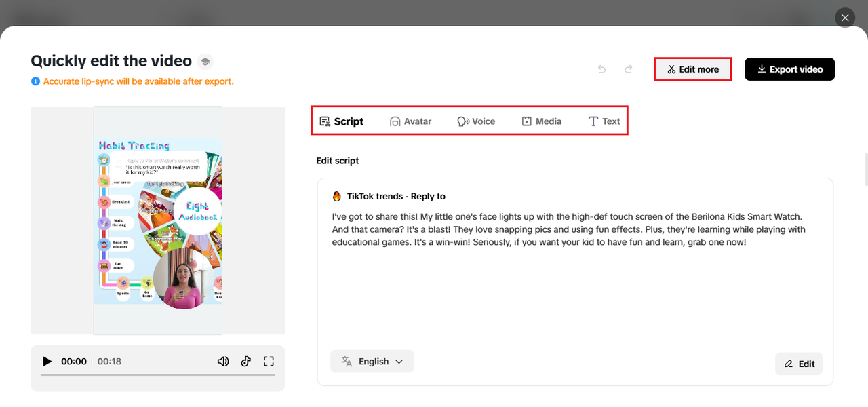868x407 pixels.
Task: Play the video preview
Action: pyautogui.click(x=47, y=362)
